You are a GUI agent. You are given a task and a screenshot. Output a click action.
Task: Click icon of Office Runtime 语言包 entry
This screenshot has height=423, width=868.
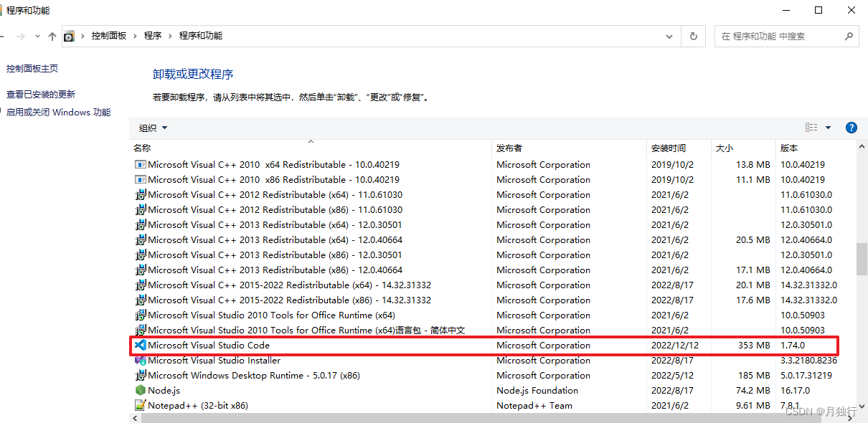coord(140,330)
